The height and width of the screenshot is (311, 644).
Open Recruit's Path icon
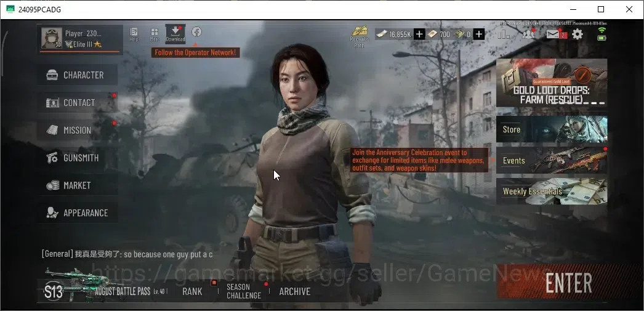tap(360, 36)
